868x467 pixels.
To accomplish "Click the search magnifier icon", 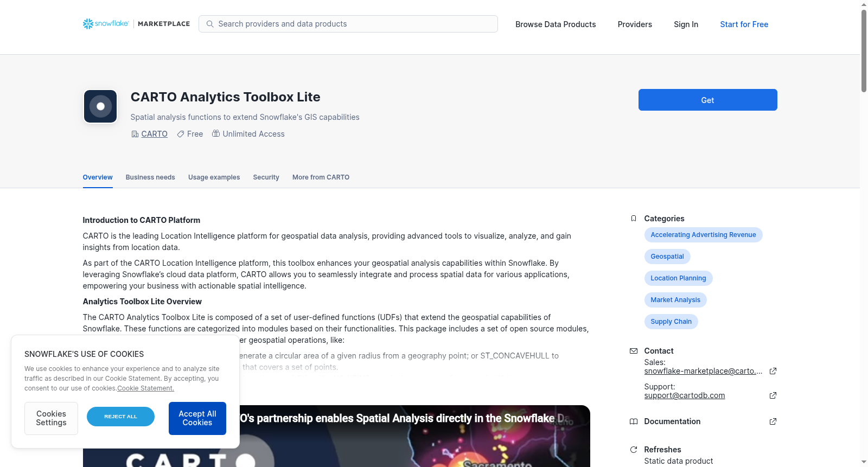I will (x=210, y=24).
